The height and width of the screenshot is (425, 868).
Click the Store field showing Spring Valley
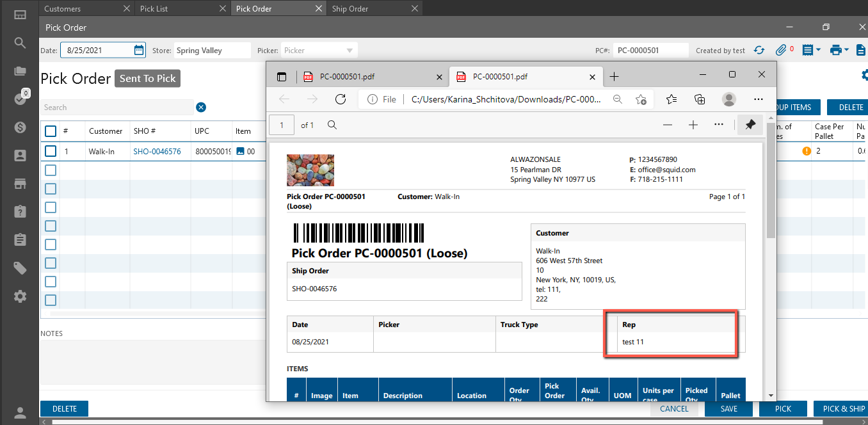pyautogui.click(x=213, y=50)
